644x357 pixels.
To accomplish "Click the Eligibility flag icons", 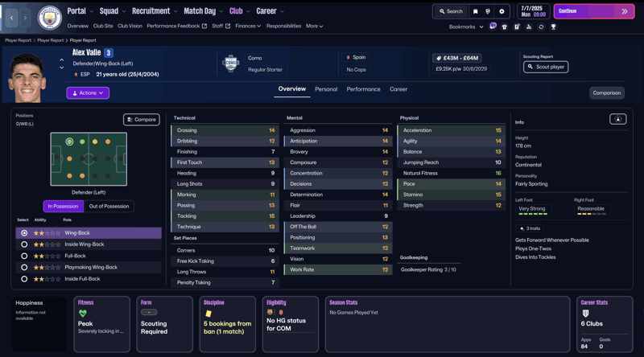I will click(275, 312).
